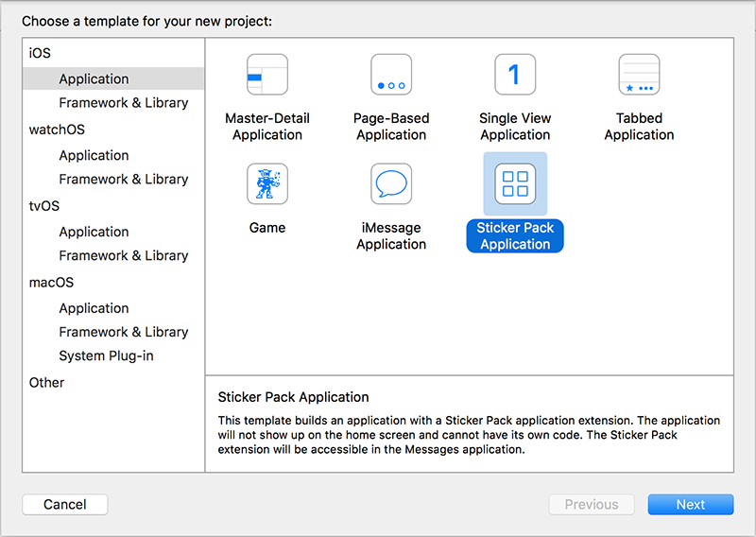Select Application under iOS in sidebar
Viewport: 756px width, 537px height.
pyautogui.click(x=113, y=78)
